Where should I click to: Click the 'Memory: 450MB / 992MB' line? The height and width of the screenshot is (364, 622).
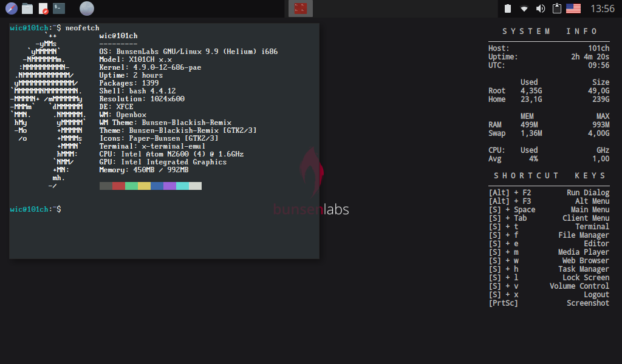click(144, 170)
